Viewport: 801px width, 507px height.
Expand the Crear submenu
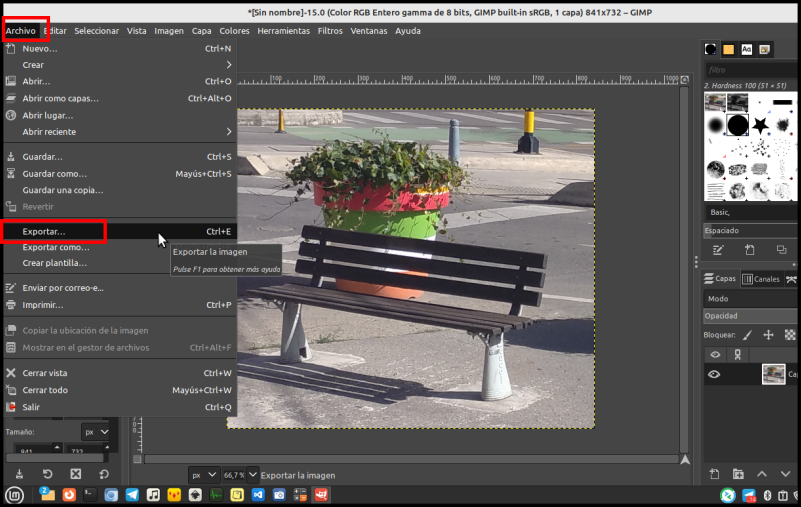[120, 65]
